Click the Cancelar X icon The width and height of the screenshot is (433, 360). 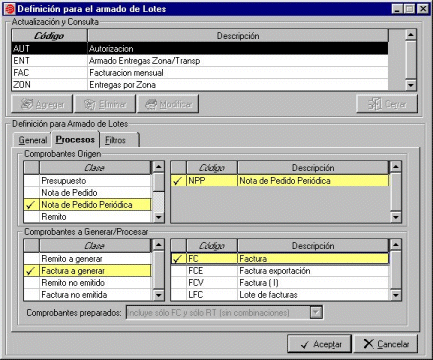coord(368,344)
